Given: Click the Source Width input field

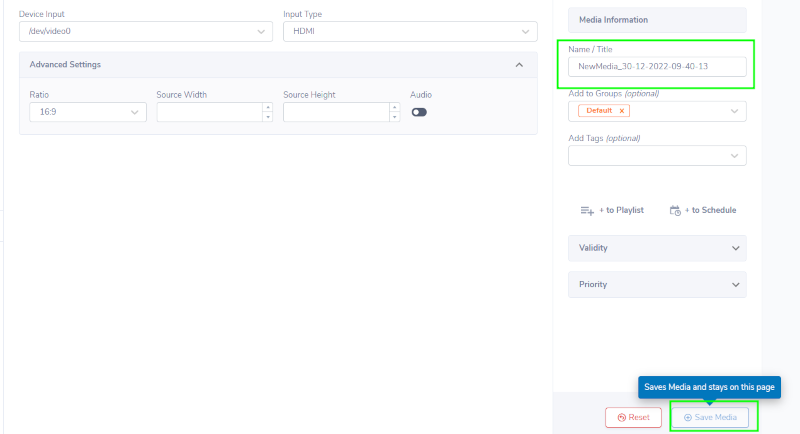Looking at the screenshot, I should point(210,112).
